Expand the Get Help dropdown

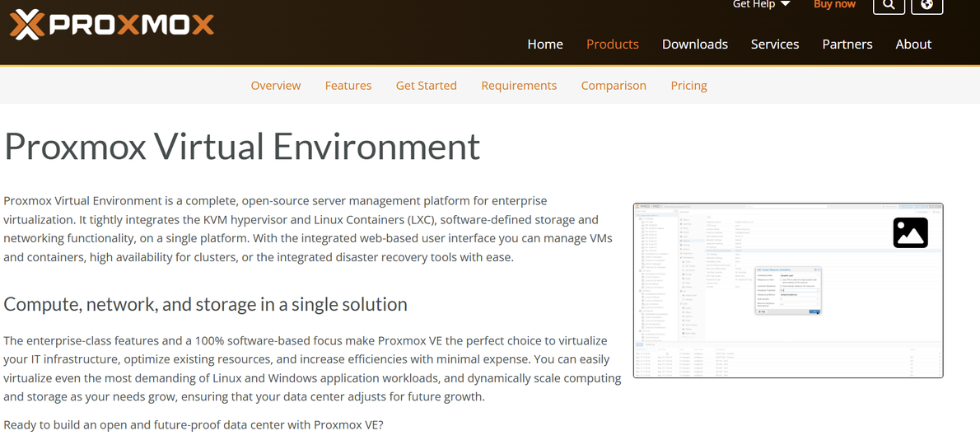coord(761,4)
